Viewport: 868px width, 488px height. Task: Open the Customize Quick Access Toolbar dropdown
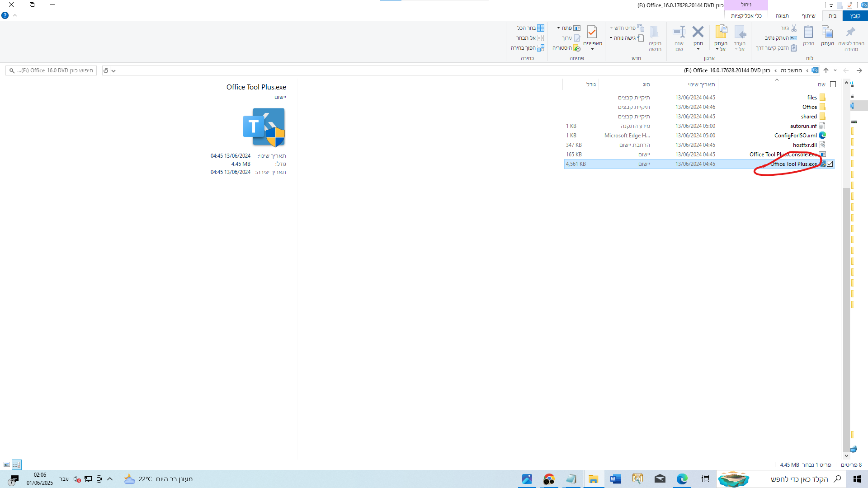pos(831,6)
